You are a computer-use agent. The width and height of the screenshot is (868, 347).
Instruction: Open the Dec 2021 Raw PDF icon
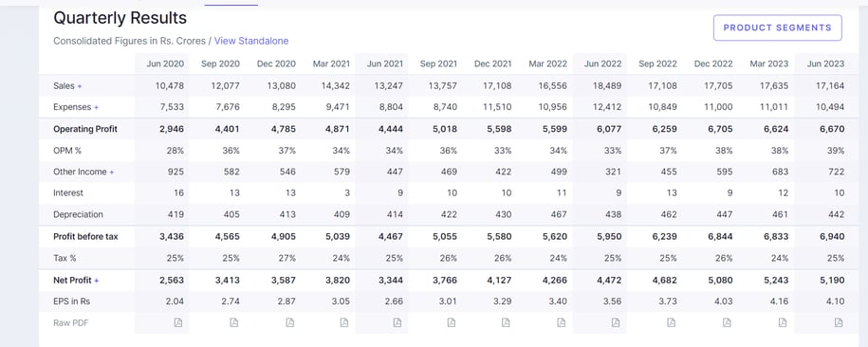click(506, 322)
